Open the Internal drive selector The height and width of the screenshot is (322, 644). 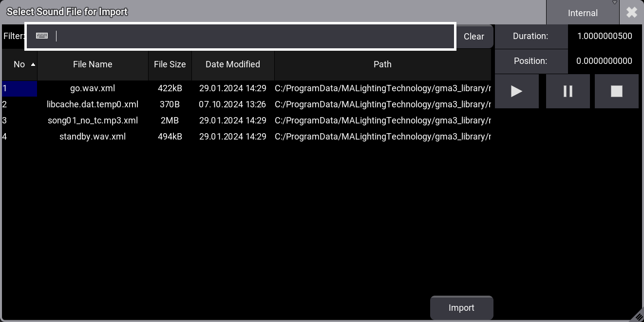pyautogui.click(x=583, y=13)
